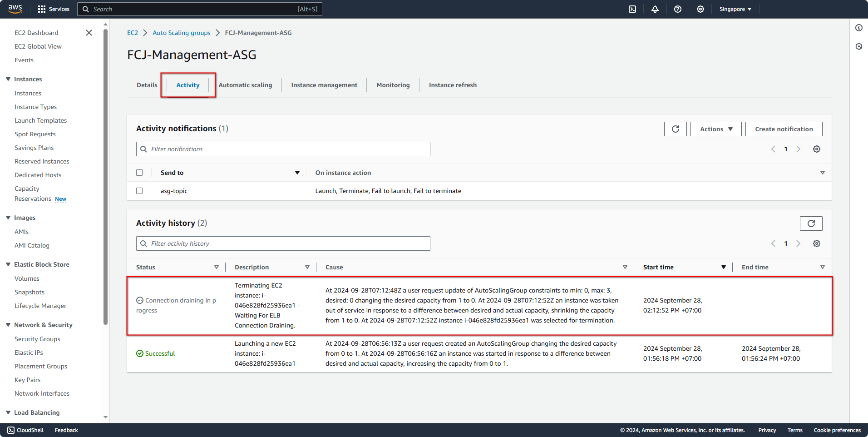Screen dimensions: 868x437
Task: Collapse the Elastic Block Store section
Action: (x=8, y=264)
